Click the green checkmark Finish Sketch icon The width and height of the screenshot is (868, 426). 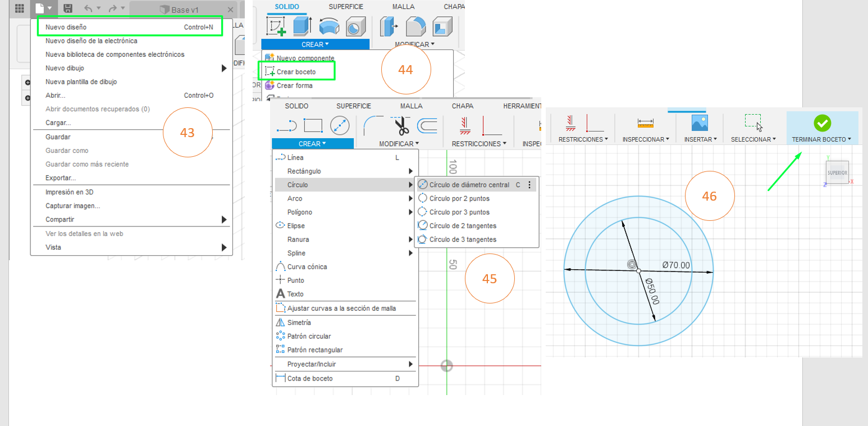coord(822,123)
